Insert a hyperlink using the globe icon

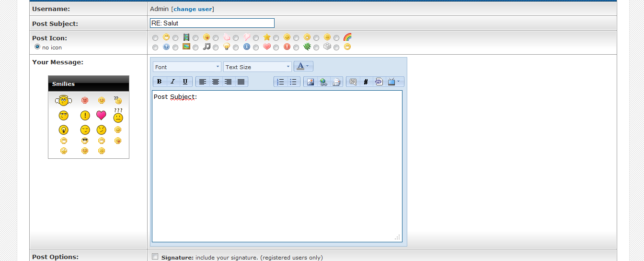pos(323,82)
